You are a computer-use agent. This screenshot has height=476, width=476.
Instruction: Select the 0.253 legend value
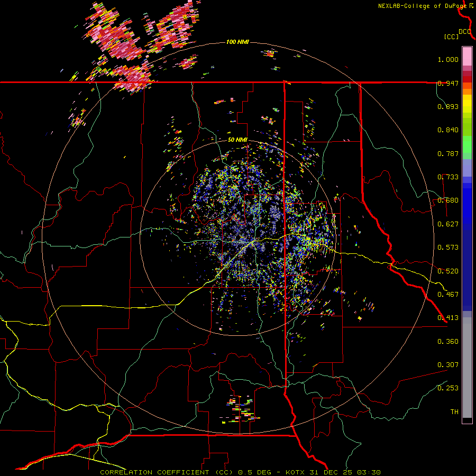pyautogui.click(x=448, y=388)
